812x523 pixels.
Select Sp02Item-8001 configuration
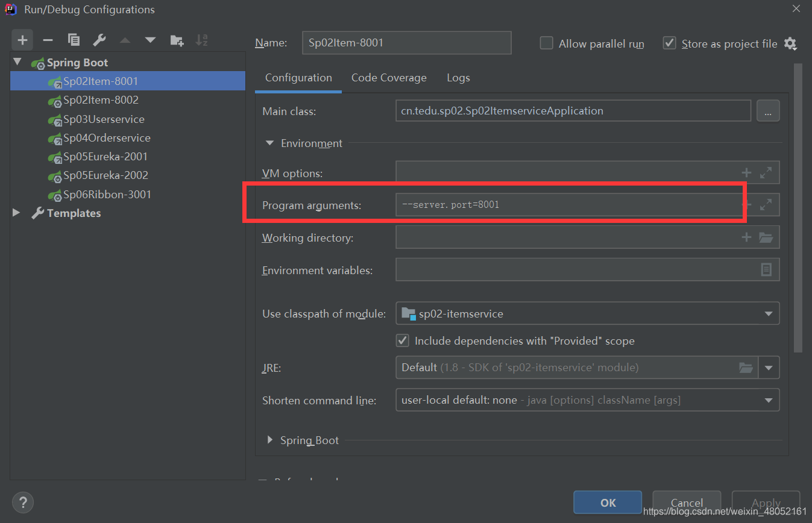(128, 81)
